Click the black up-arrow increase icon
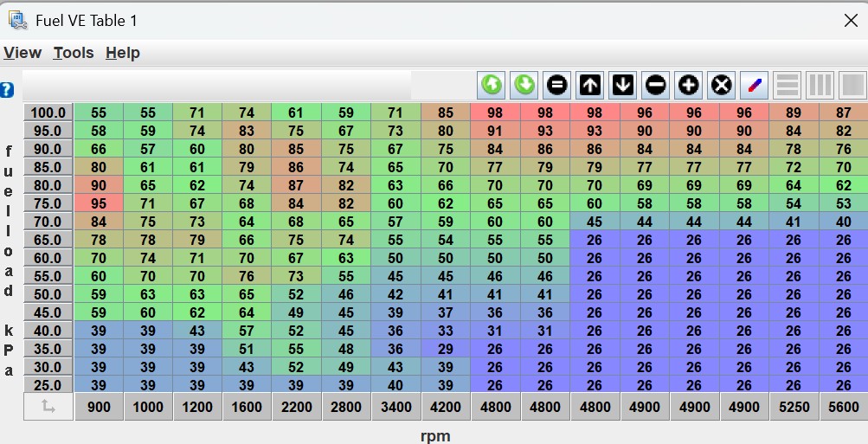 pyautogui.click(x=590, y=86)
